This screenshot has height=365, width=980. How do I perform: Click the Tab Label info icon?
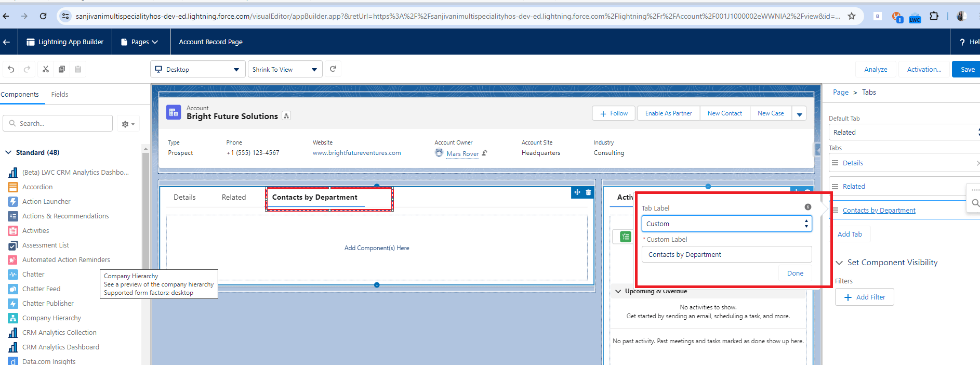807,207
